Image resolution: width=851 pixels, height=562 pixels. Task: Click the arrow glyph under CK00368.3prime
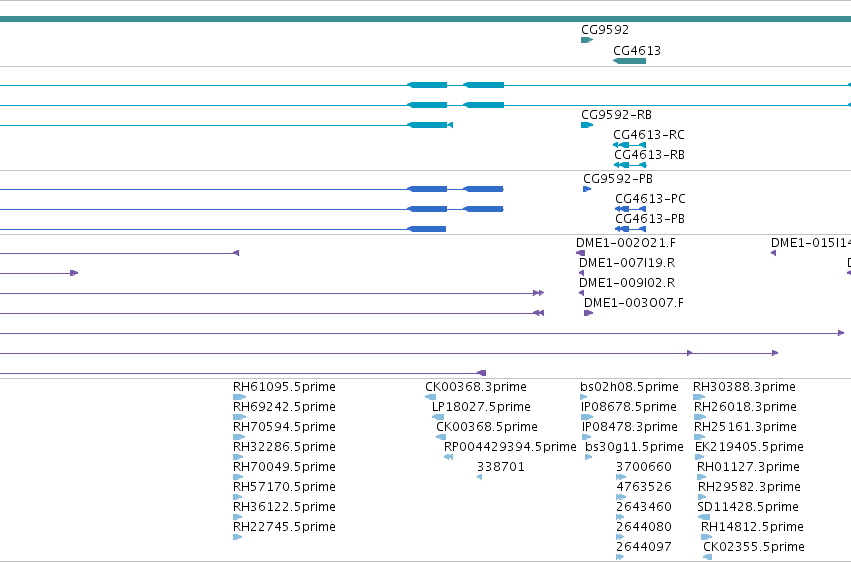[x=430, y=397]
